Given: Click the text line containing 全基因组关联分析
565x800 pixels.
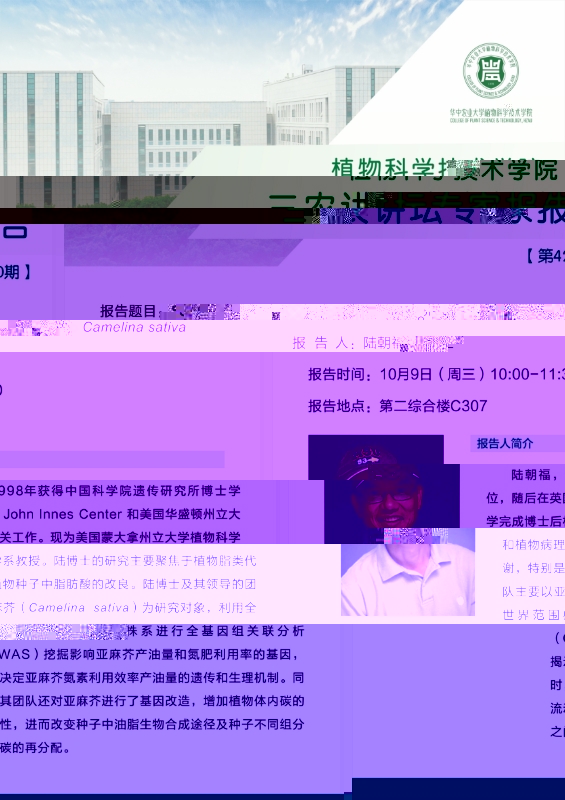Looking at the screenshot, I should [152, 631].
